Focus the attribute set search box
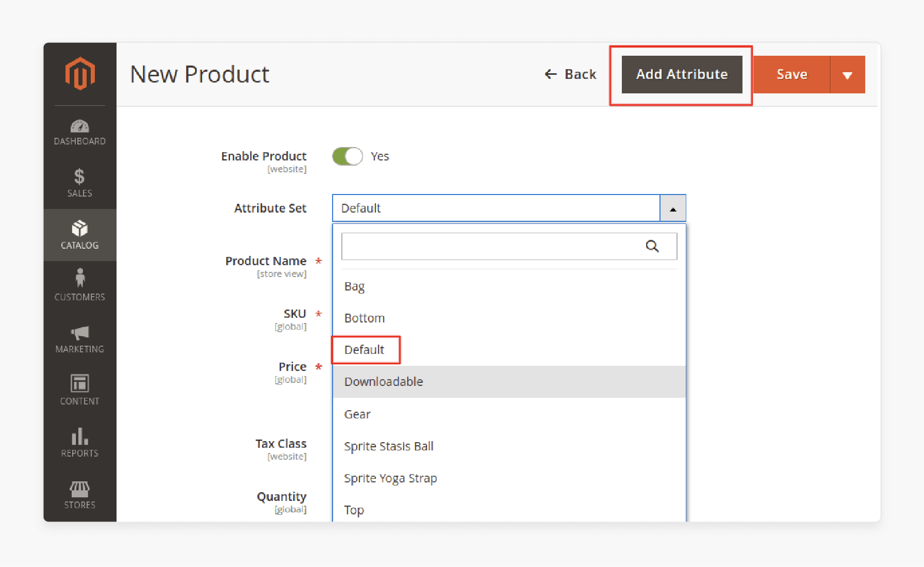The height and width of the screenshot is (567, 924). pyautogui.click(x=509, y=246)
